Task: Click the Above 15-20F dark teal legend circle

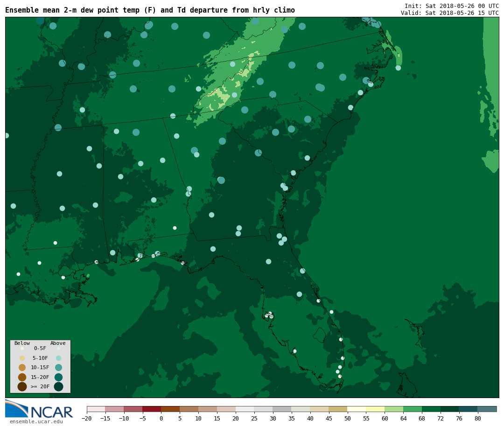Action: tap(58, 377)
